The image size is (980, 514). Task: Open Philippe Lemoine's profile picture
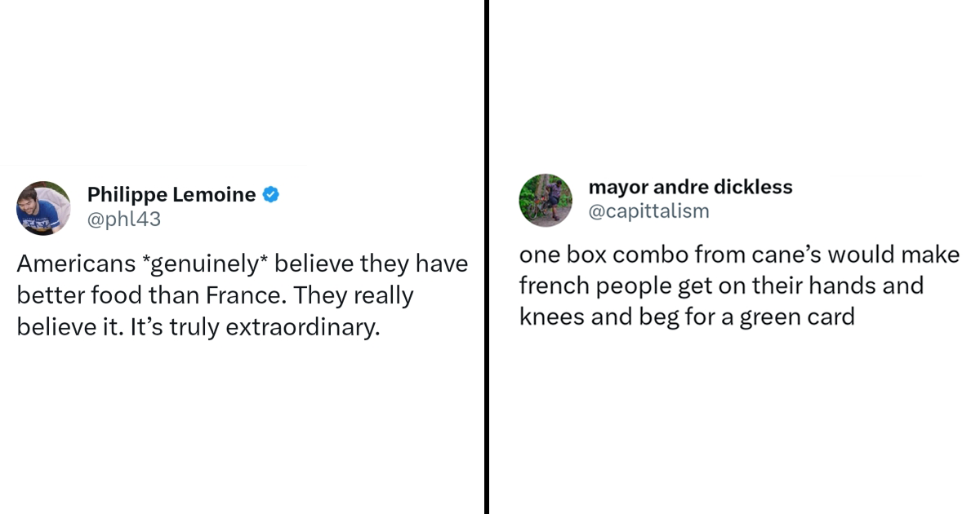tap(43, 208)
